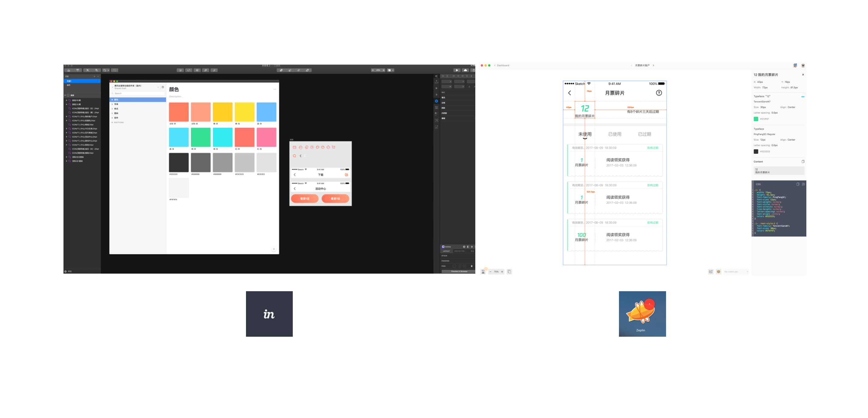This screenshot has height=418, width=868.
Task: Close the 12 我的月票碎片 inspector panel
Action: pyautogui.click(x=803, y=75)
